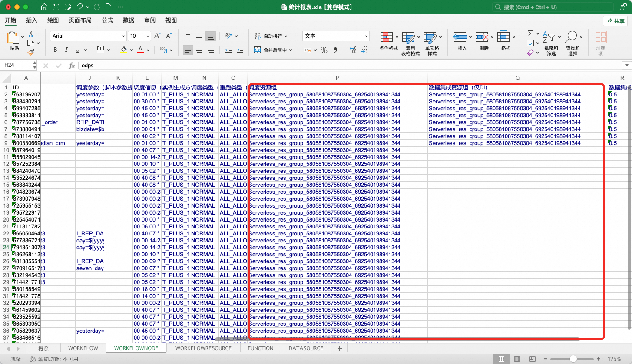The width and height of the screenshot is (632, 364).
Task: Click the Percent style icon
Action: (x=324, y=50)
